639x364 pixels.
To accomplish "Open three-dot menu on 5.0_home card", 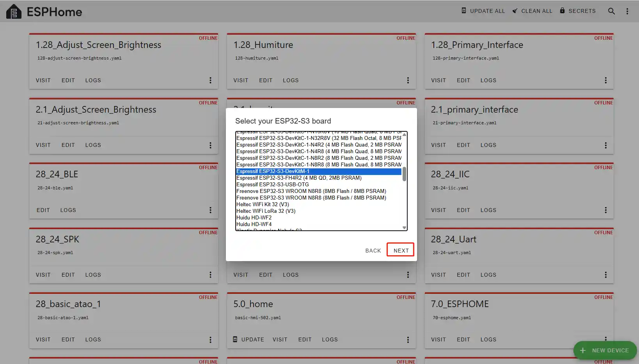I will [408, 340].
